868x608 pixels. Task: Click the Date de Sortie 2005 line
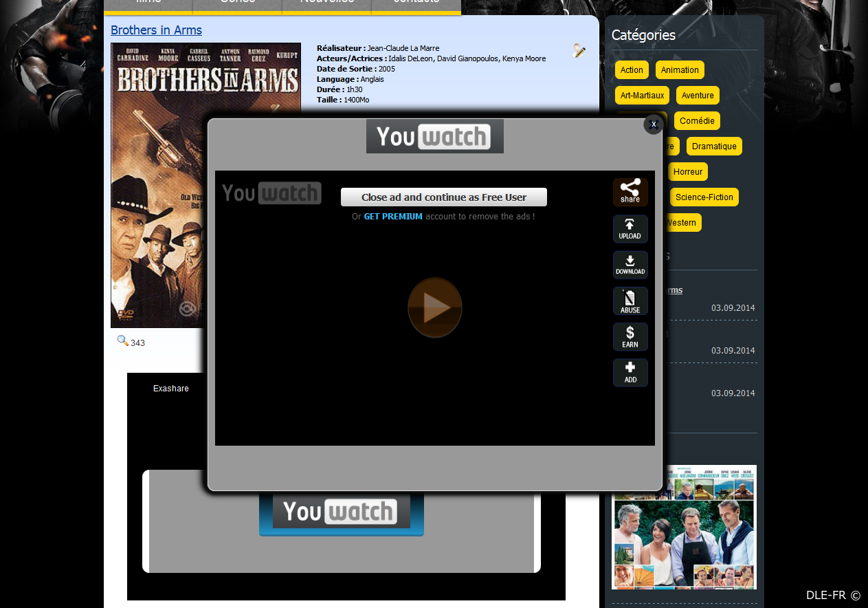click(356, 69)
